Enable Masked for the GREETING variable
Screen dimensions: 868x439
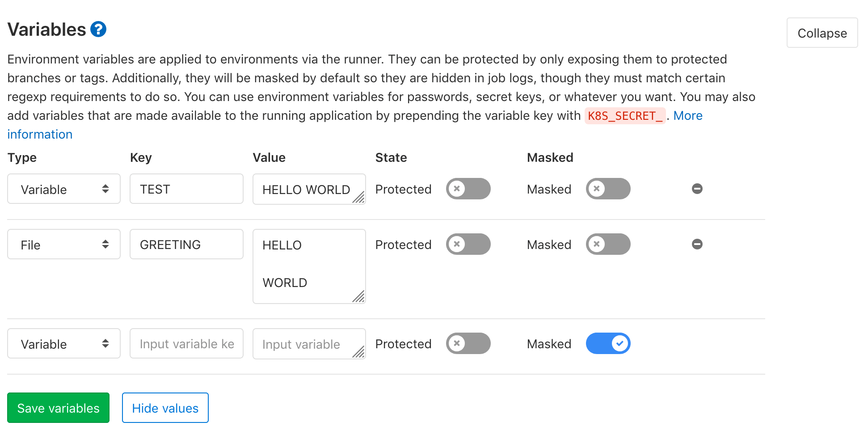pos(608,244)
